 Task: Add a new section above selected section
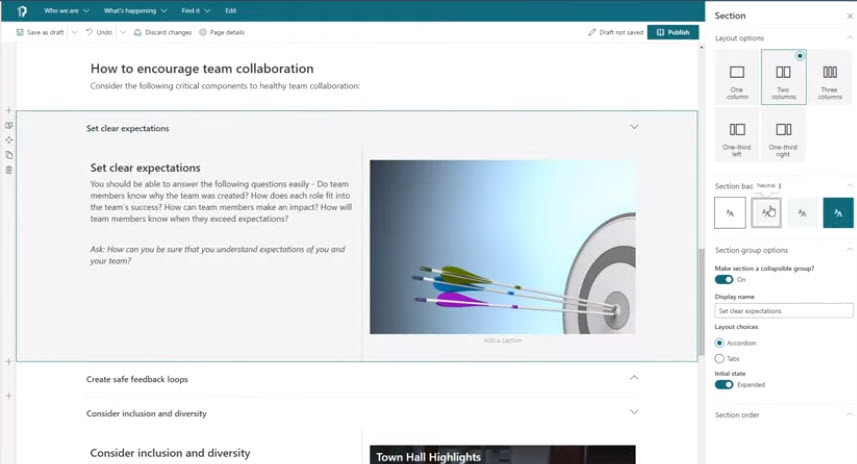point(9,110)
